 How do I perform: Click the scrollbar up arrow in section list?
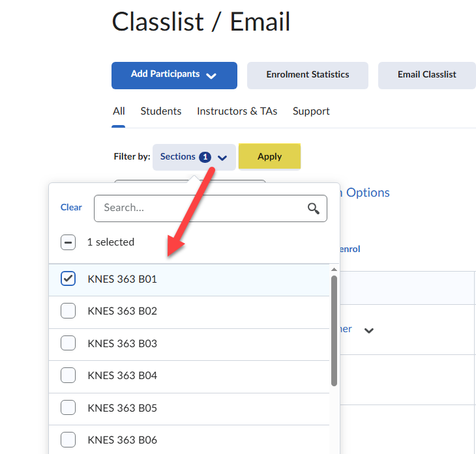pos(335,269)
